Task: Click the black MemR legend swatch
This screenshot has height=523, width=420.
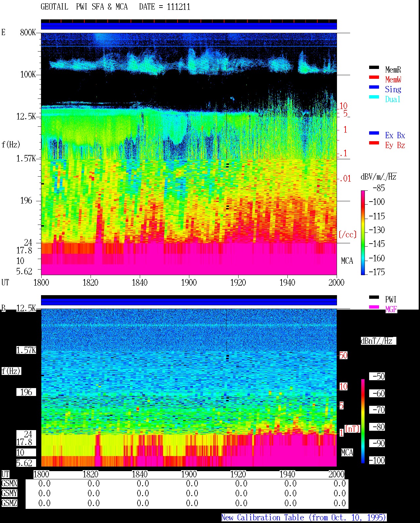Action: (374, 68)
